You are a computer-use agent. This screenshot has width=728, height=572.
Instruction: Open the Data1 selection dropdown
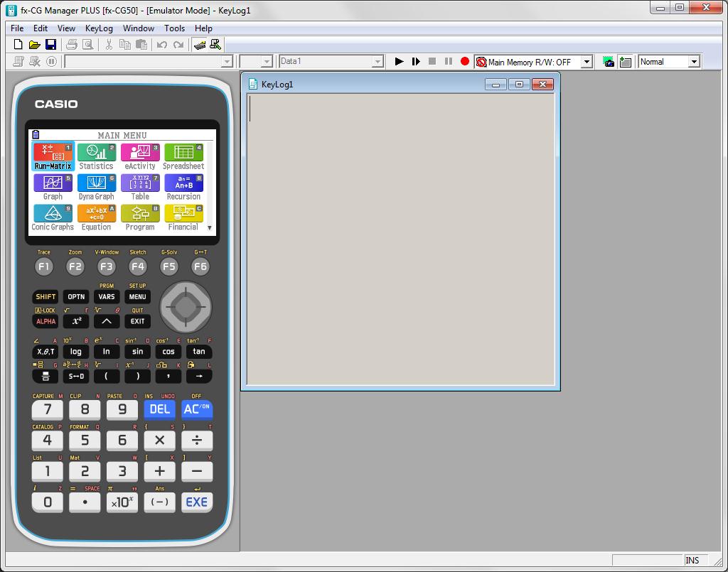click(x=377, y=61)
